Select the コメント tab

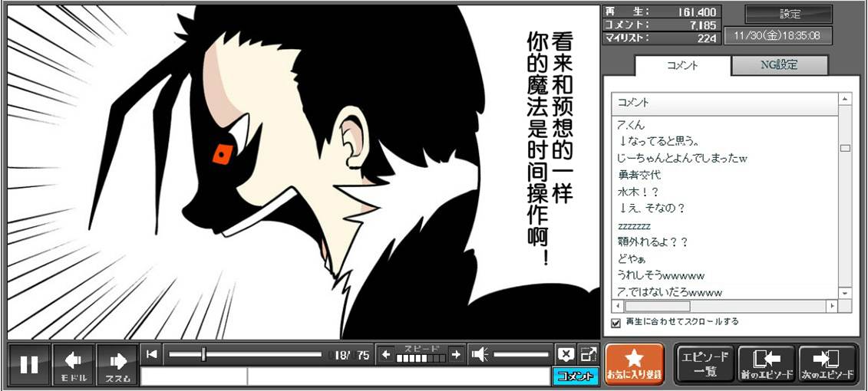[x=682, y=66]
